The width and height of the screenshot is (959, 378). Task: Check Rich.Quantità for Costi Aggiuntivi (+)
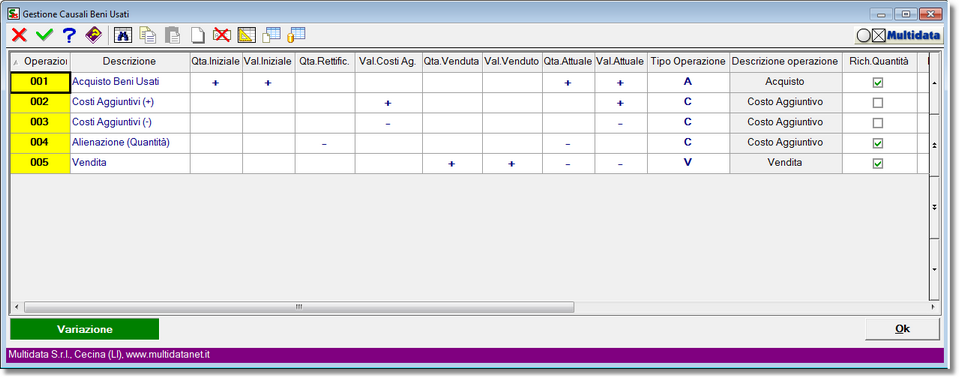[878, 103]
